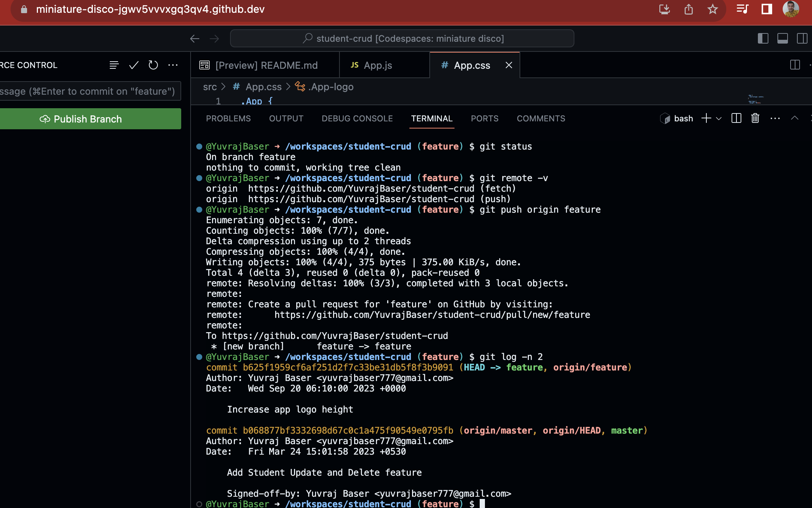
Task: Commit changes using the checkmark icon
Action: point(133,65)
